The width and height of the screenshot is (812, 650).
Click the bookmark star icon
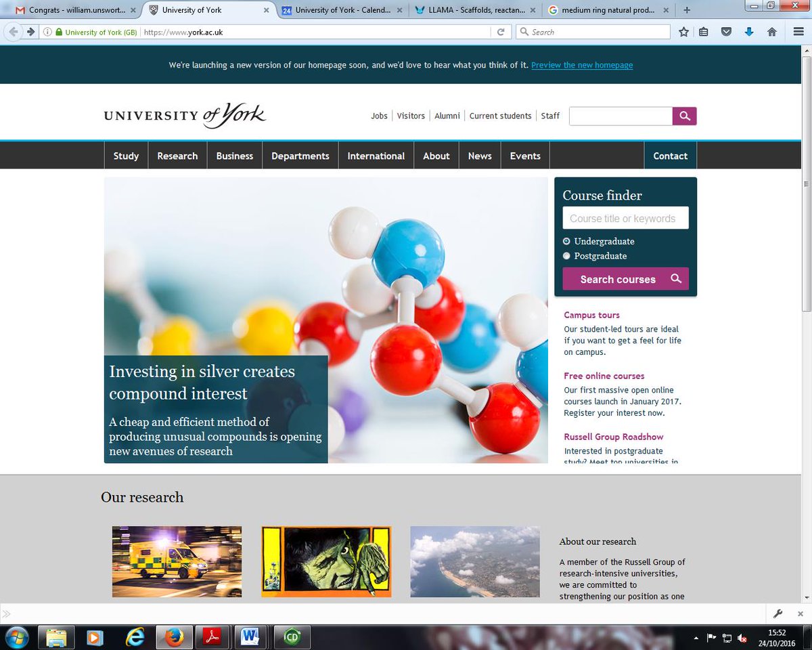click(x=683, y=32)
